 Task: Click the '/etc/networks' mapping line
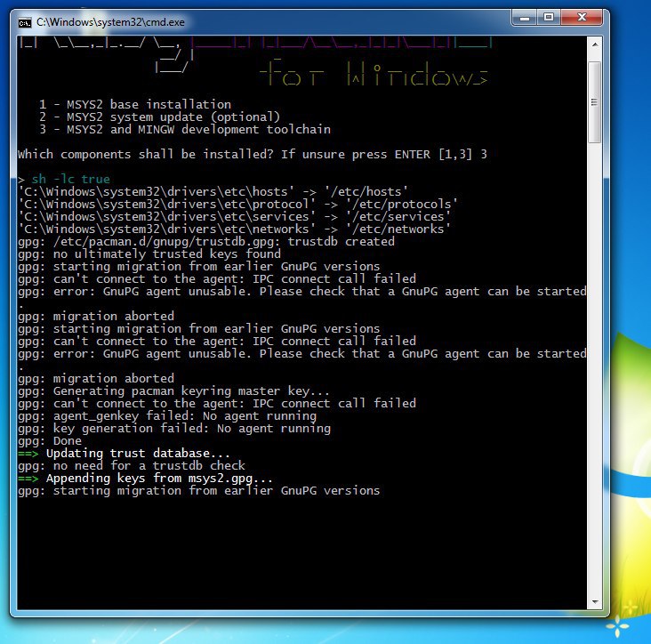(x=234, y=229)
